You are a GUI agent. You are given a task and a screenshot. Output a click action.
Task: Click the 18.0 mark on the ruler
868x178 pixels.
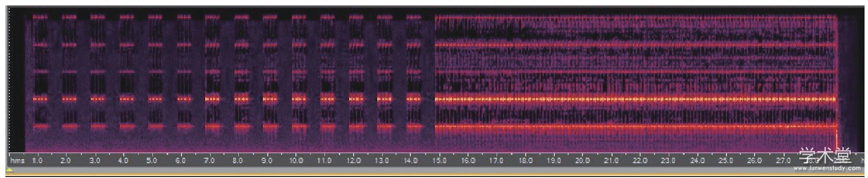(x=525, y=161)
